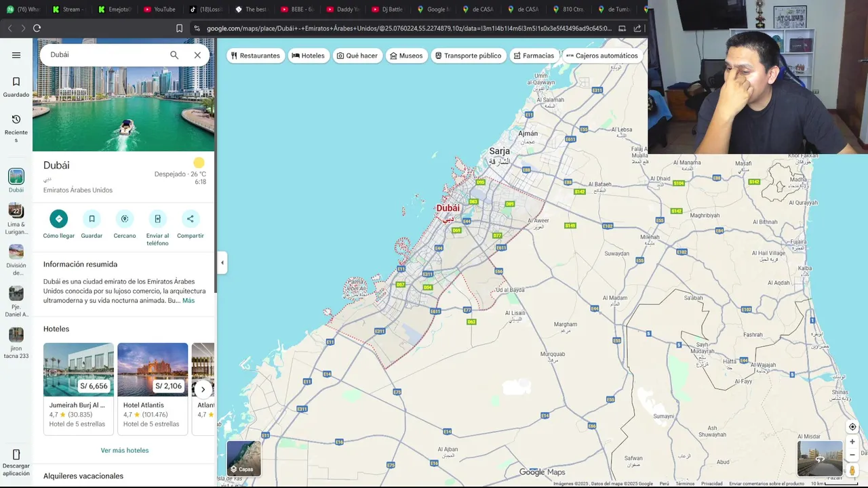The height and width of the screenshot is (488, 868).
Task: Reload the page with refresh icon
Action: (x=37, y=28)
